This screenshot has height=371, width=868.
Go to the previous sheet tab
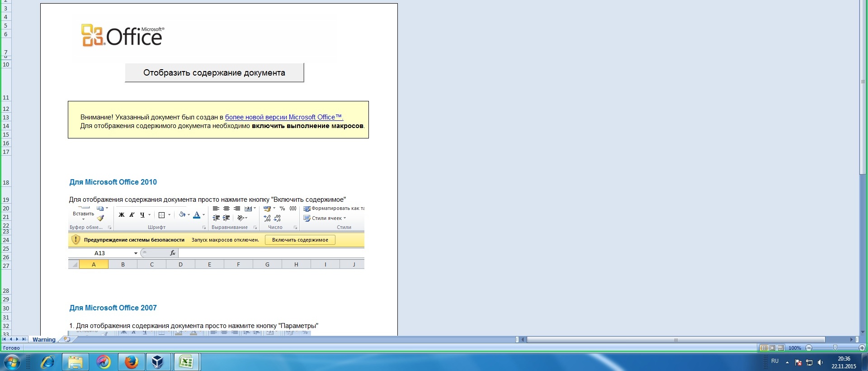[x=11, y=339]
